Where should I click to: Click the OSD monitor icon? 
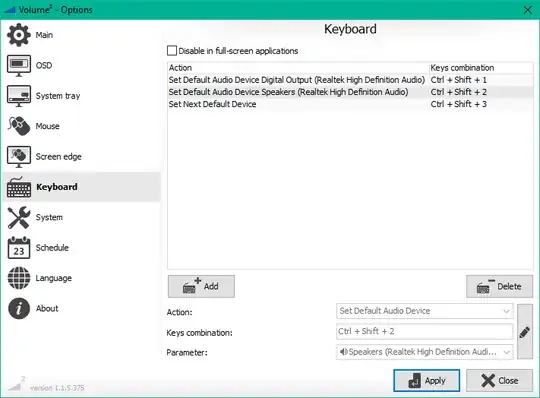19,65
